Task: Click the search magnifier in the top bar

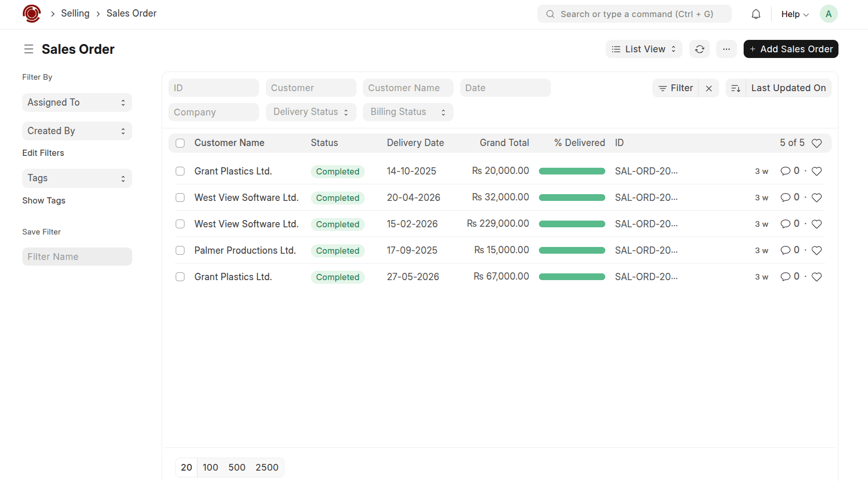Action: click(550, 14)
